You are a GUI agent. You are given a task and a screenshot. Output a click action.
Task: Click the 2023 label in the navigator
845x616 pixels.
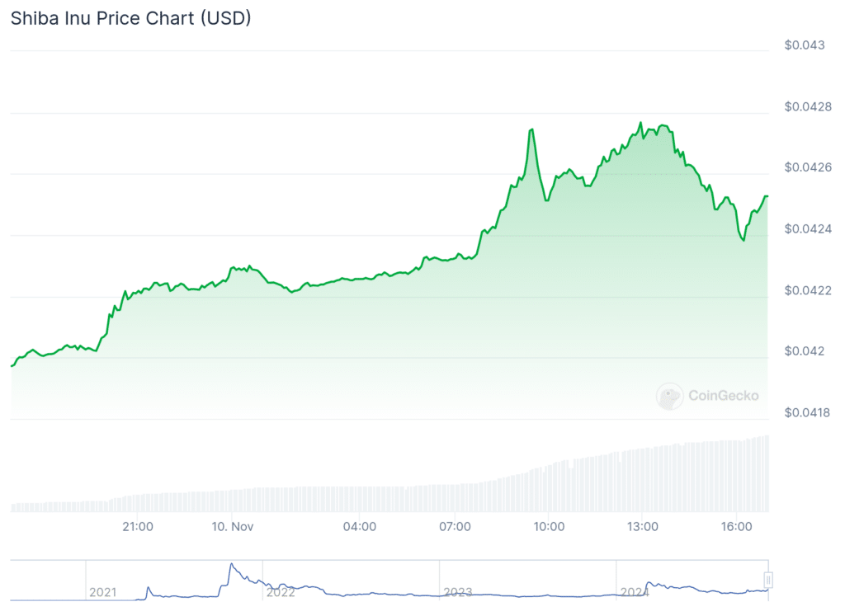(x=457, y=591)
